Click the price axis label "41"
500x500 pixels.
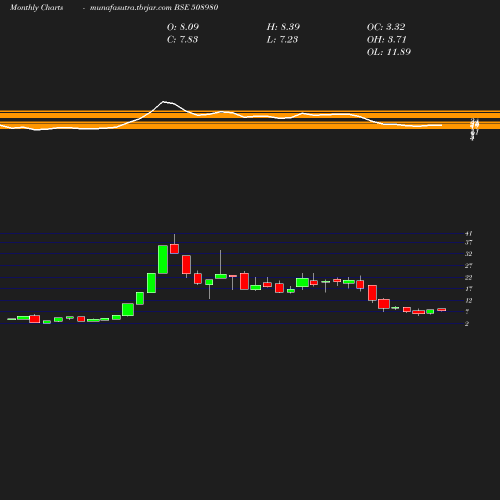pyautogui.click(x=469, y=233)
